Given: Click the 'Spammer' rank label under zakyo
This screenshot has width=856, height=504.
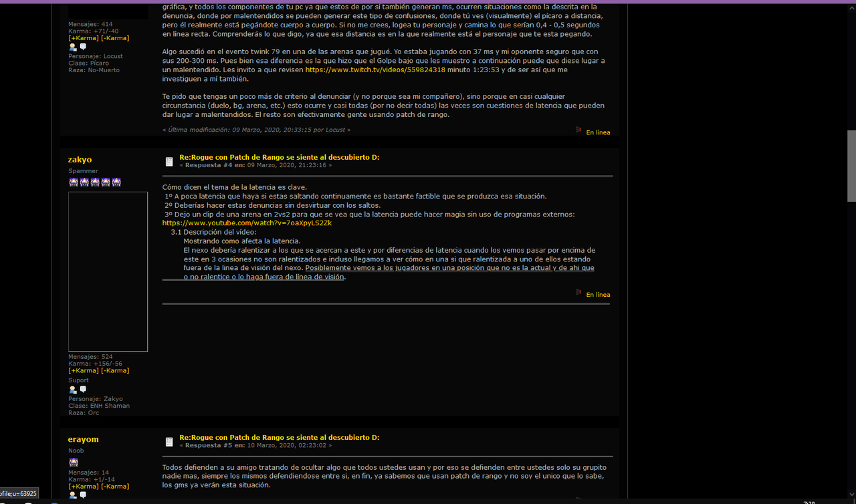Looking at the screenshot, I should tap(83, 171).
